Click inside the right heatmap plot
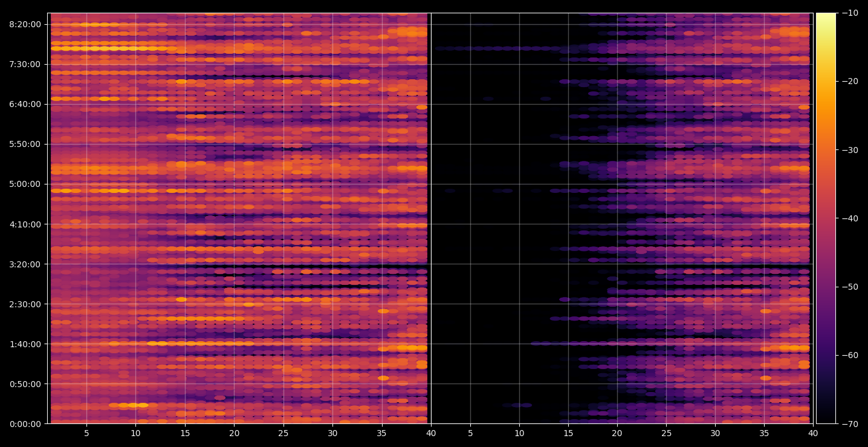 tap(622, 218)
